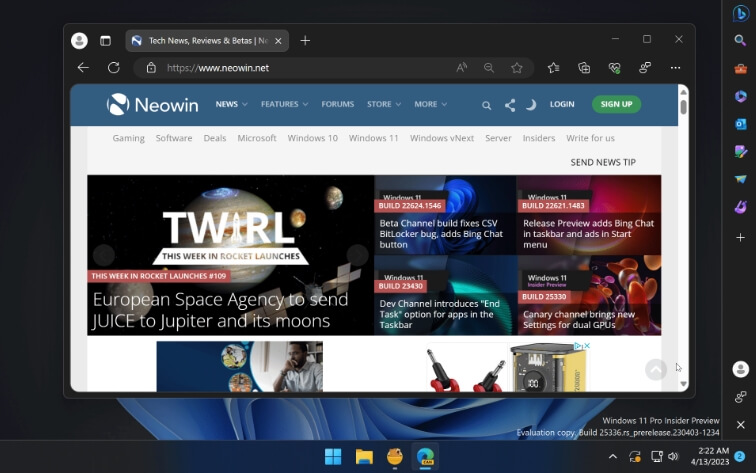Open volume speaker icon in tray
Screen dimensions: 756x473
point(673,456)
